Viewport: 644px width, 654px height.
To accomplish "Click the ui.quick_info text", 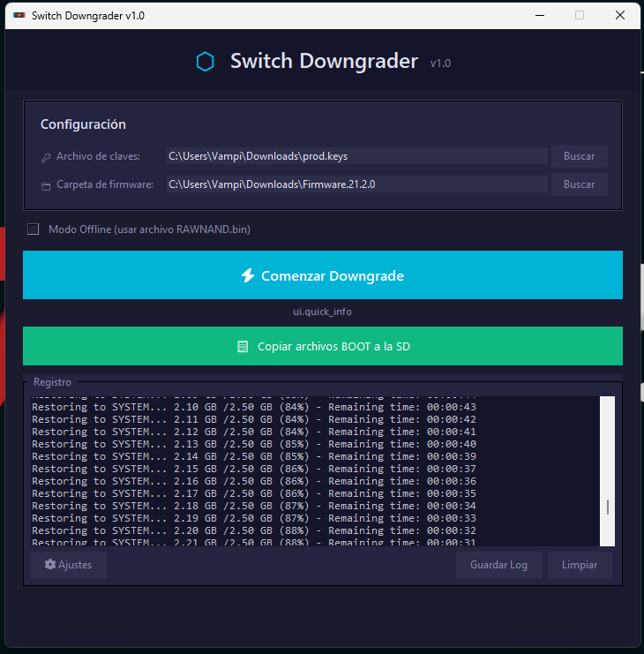I will click(x=322, y=312).
